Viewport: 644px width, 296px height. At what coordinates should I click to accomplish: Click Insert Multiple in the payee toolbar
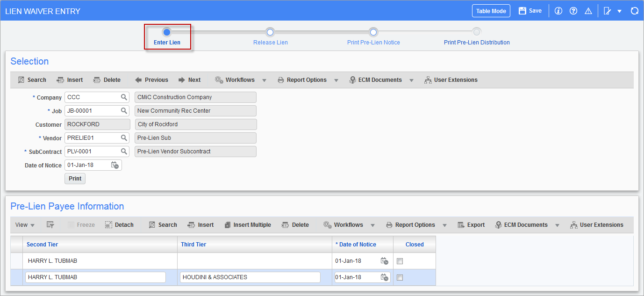[x=247, y=225]
